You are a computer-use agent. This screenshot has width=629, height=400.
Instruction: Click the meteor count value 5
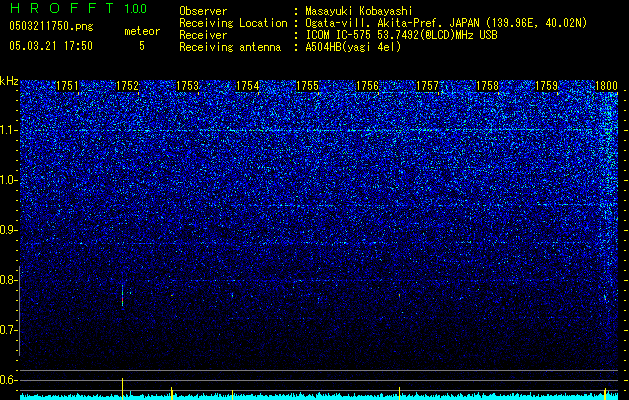point(142,46)
